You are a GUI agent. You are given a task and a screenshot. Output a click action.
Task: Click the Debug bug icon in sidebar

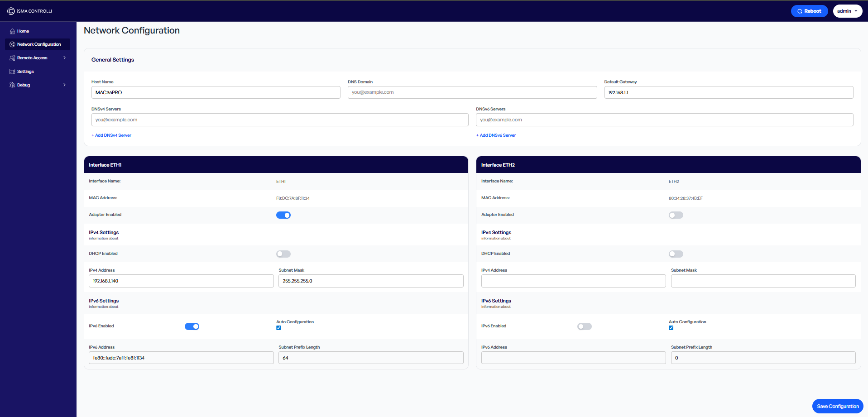(12, 85)
